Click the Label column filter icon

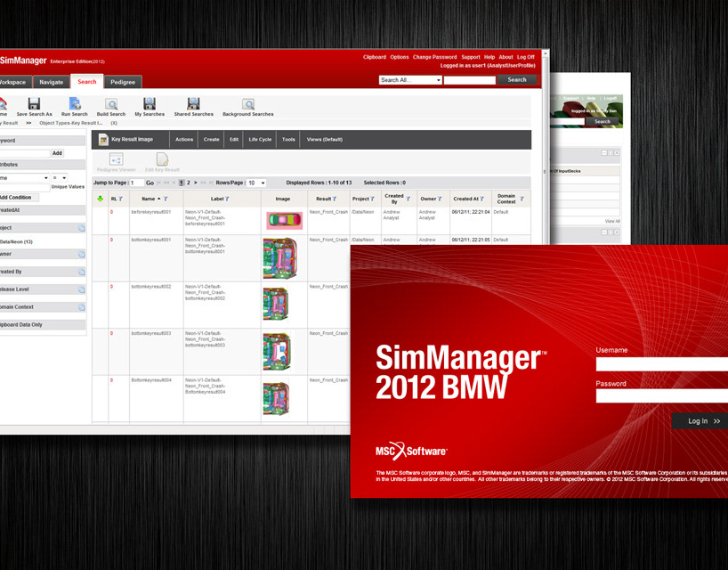click(x=227, y=199)
